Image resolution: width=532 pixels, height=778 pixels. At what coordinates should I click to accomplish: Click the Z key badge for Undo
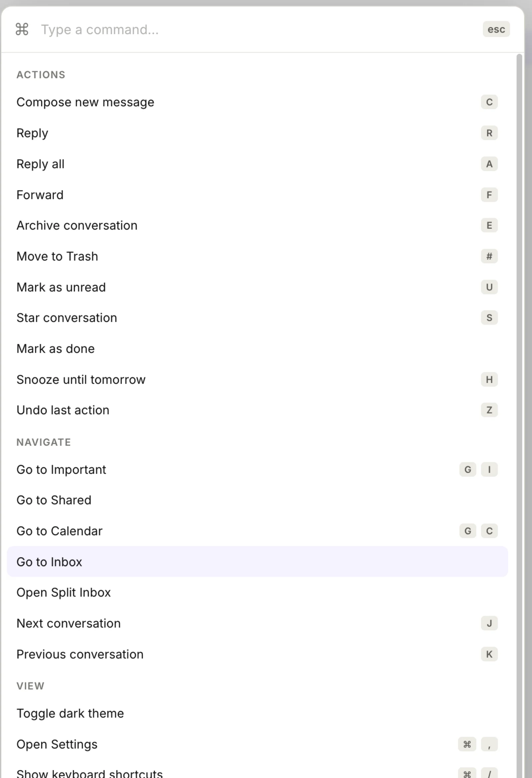tap(489, 410)
